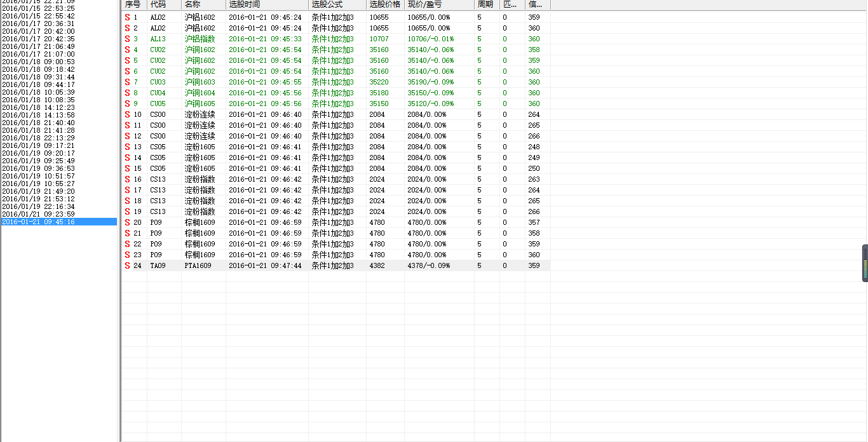
Task: Click the 周期 column header
Action: pyautogui.click(x=486, y=4)
